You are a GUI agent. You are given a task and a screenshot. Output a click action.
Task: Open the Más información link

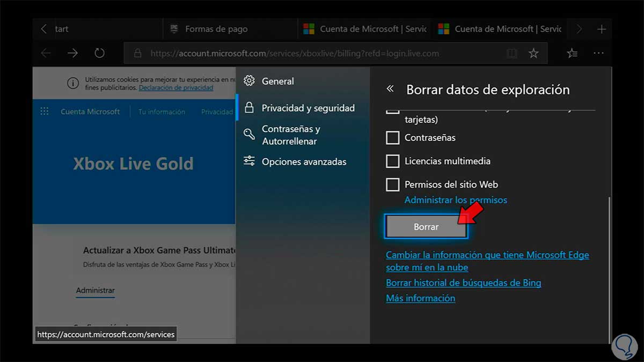coord(421,298)
